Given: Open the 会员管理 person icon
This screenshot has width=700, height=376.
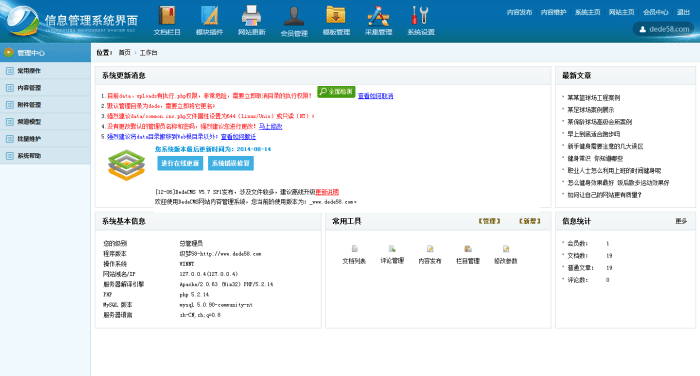Looking at the screenshot, I should pos(294,17).
